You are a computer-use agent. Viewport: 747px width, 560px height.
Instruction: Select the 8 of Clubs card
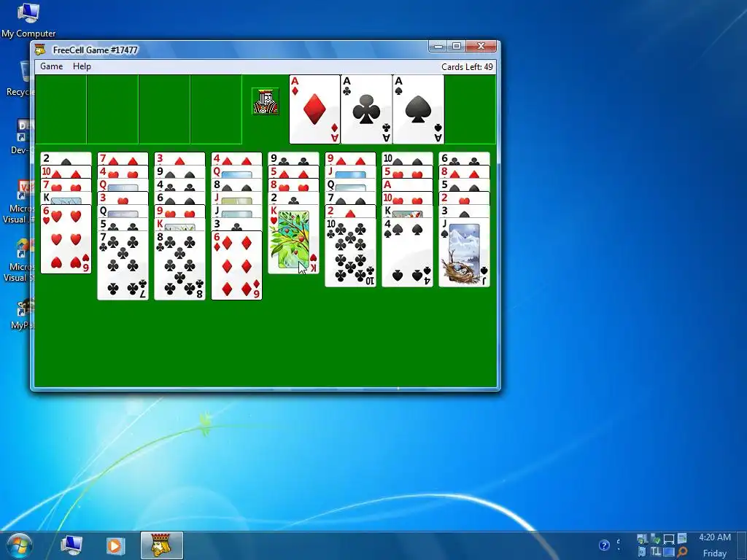coord(179,265)
